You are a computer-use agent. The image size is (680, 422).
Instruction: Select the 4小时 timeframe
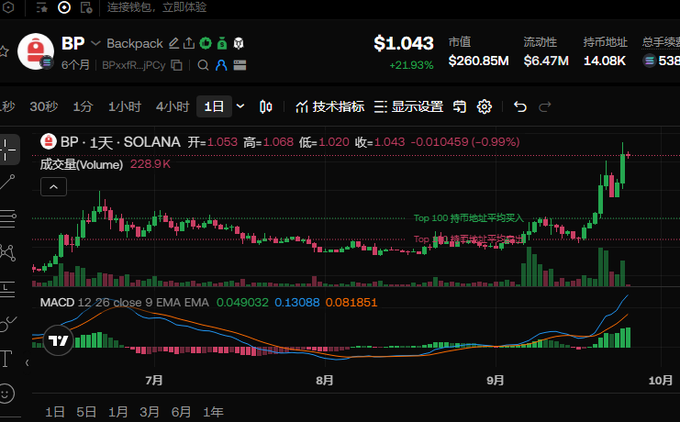(172, 106)
